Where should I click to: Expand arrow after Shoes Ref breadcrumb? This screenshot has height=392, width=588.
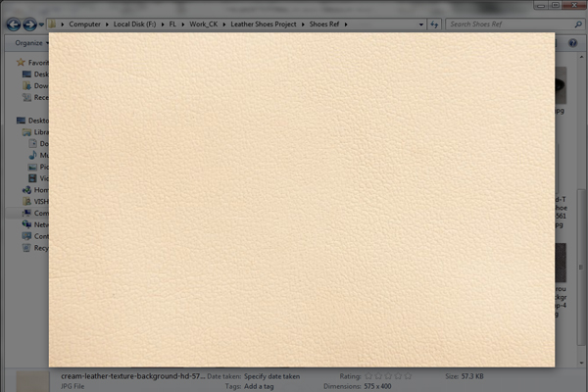click(346, 24)
